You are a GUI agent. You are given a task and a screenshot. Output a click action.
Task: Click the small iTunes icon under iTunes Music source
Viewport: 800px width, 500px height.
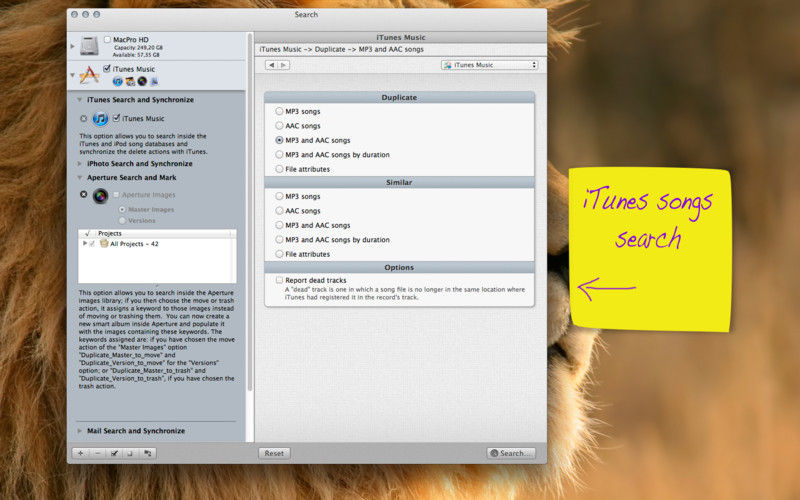118,81
